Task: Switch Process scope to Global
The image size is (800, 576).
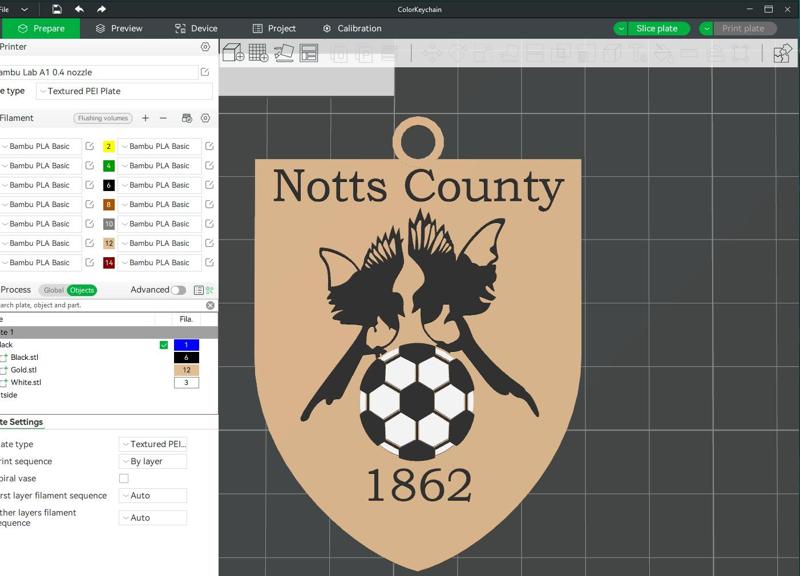Action: pyautogui.click(x=53, y=290)
